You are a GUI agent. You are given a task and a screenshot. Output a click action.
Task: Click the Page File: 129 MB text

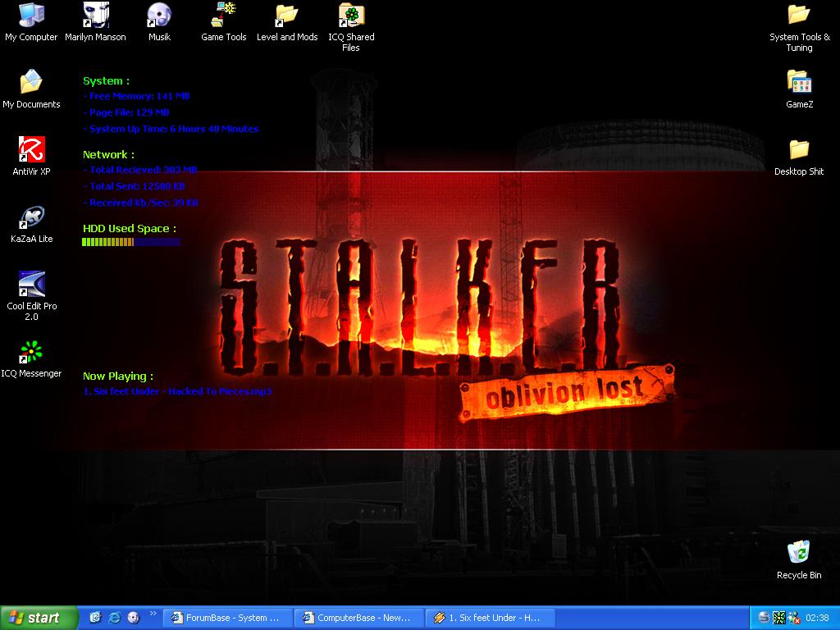click(x=126, y=112)
